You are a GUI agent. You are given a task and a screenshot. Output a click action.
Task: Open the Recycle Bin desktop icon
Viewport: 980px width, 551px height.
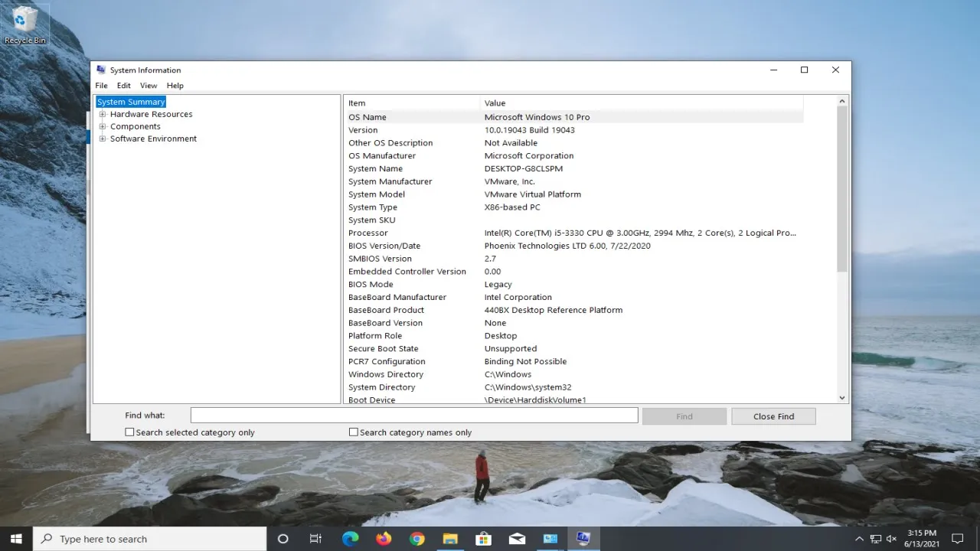point(25,24)
